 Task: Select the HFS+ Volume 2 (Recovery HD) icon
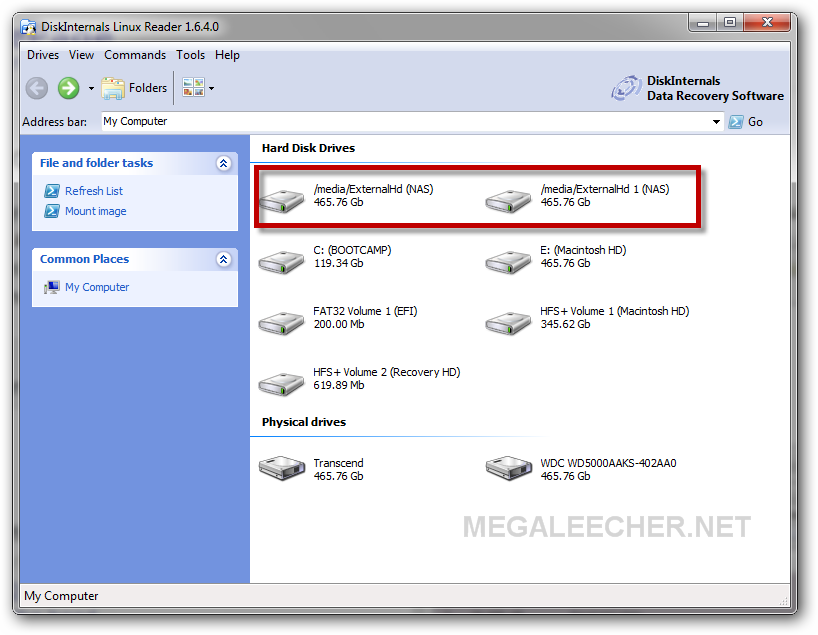[282, 384]
